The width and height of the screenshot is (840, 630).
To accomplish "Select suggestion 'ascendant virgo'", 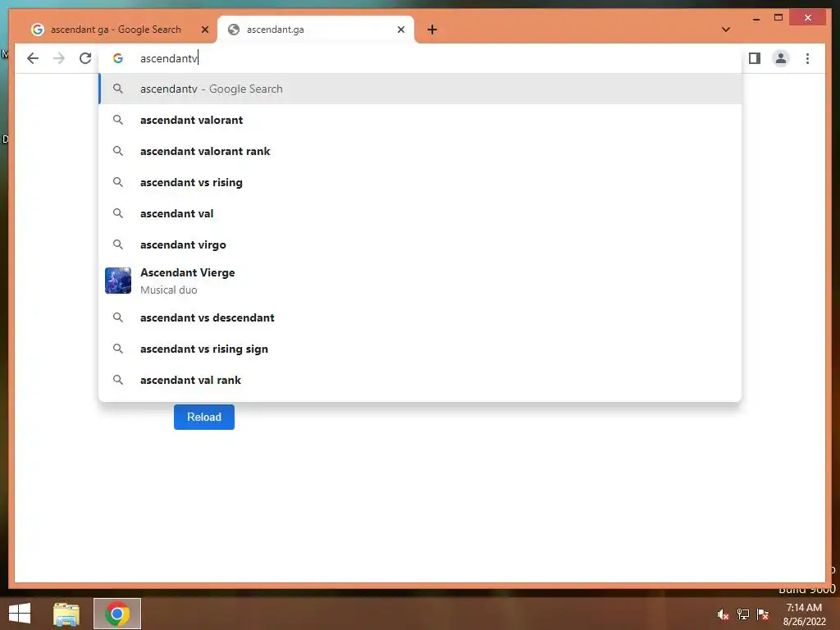I will tap(421, 244).
